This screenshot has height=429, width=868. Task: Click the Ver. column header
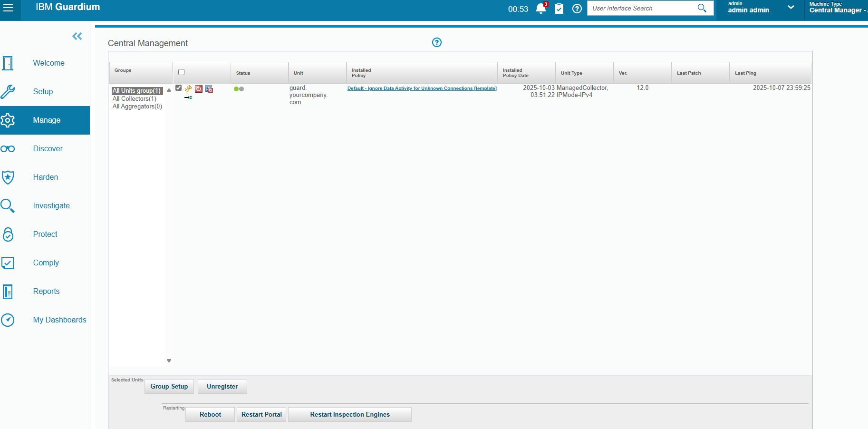click(x=643, y=73)
